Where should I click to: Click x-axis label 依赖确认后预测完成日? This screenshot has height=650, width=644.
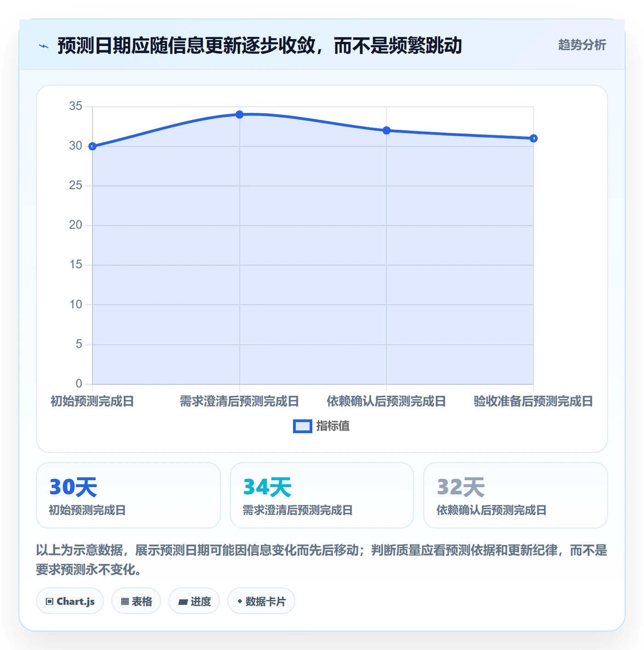pyautogui.click(x=386, y=401)
